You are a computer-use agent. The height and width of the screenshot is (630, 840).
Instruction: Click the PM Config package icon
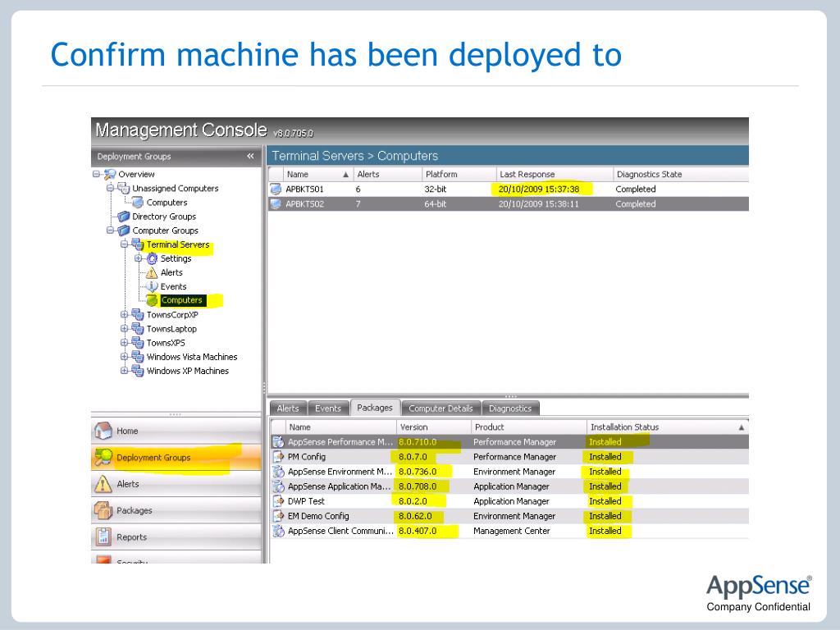click(x=279, y=456)
